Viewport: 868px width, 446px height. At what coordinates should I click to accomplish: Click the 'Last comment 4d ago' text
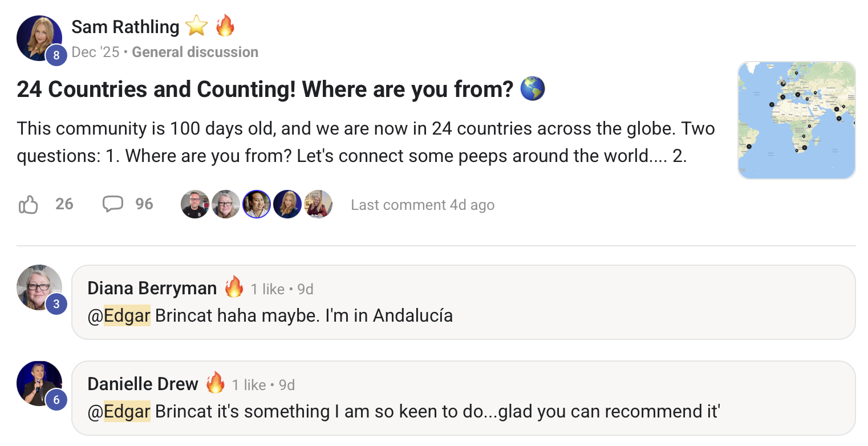pos(423,205)
